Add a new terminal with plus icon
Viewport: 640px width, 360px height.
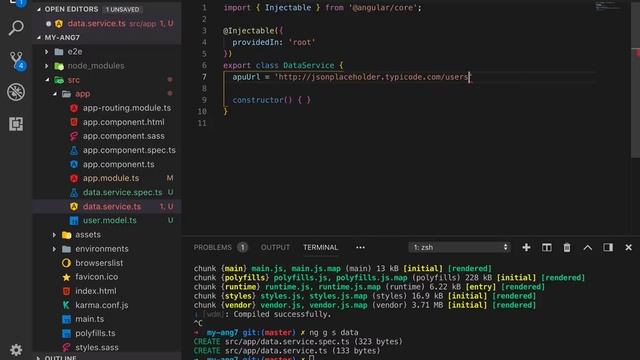526,247
